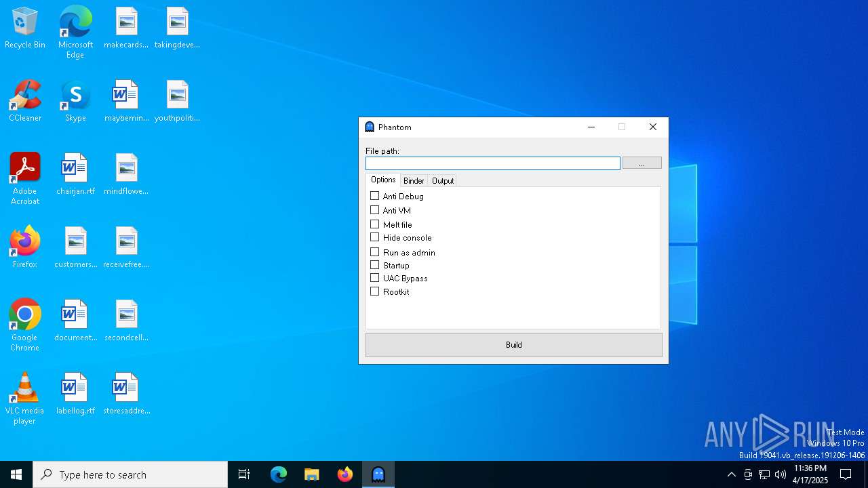Close the Phantom window
868x488 pixels.
[653, 127]
